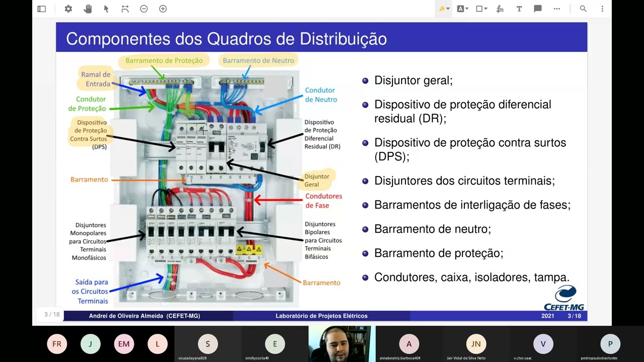Click bullet 'Dispositivo de proteção contra surtos (DPS);'

[470, 149]
